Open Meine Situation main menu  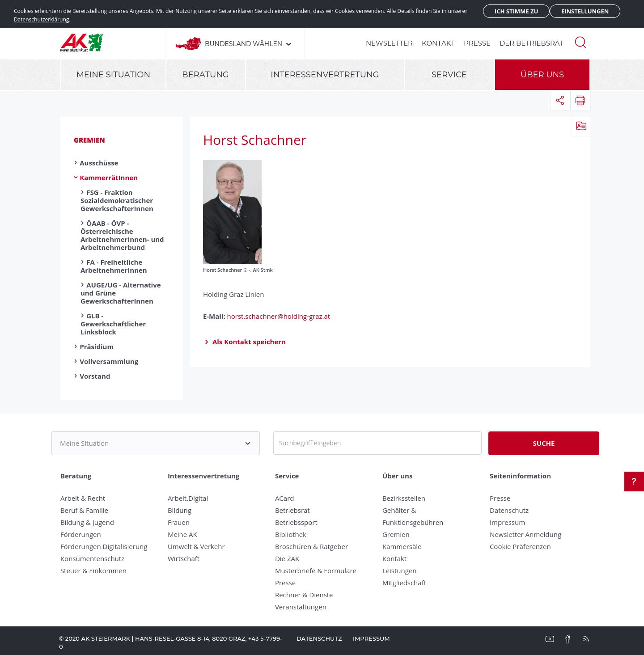(113, 75)
